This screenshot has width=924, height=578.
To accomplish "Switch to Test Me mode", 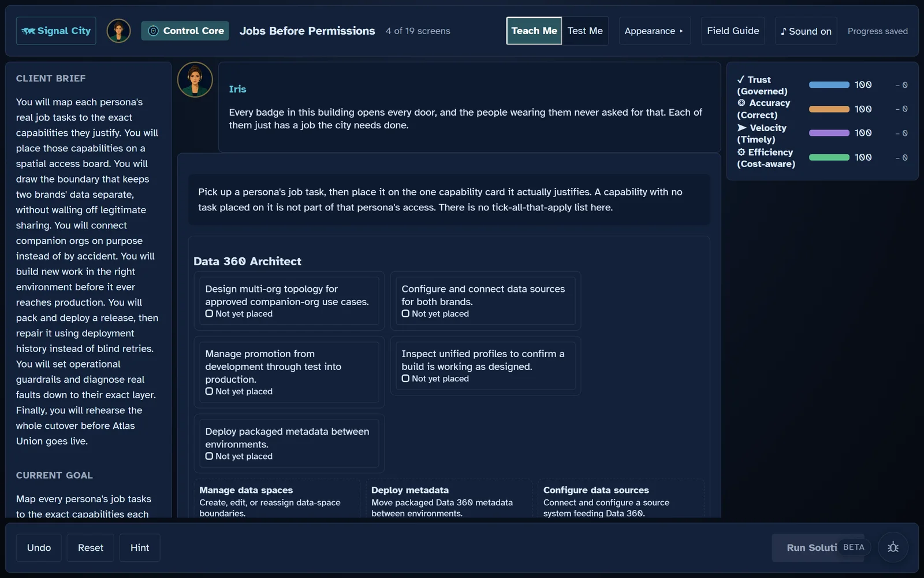I will click(x=585, y=31).
